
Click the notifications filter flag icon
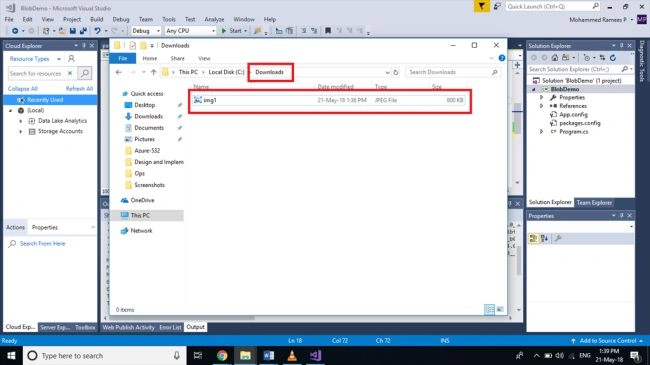pos(481,6)
